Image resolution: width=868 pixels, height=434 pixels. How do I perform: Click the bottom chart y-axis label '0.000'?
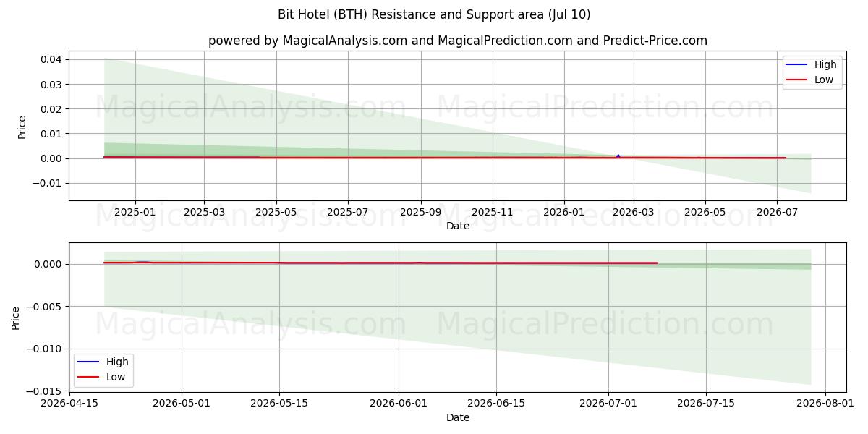[49, 265]
